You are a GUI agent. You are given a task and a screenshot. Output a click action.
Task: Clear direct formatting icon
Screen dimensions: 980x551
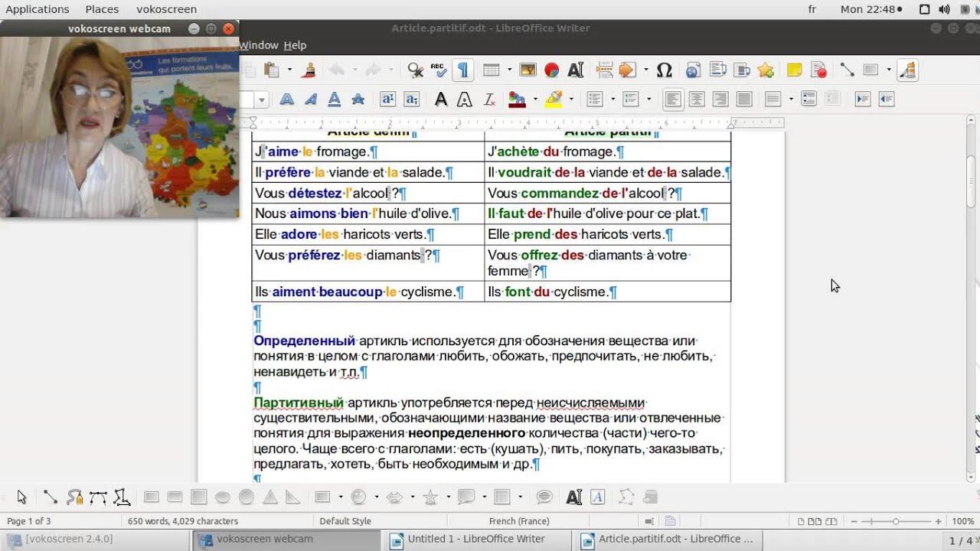tap(488, 99)
